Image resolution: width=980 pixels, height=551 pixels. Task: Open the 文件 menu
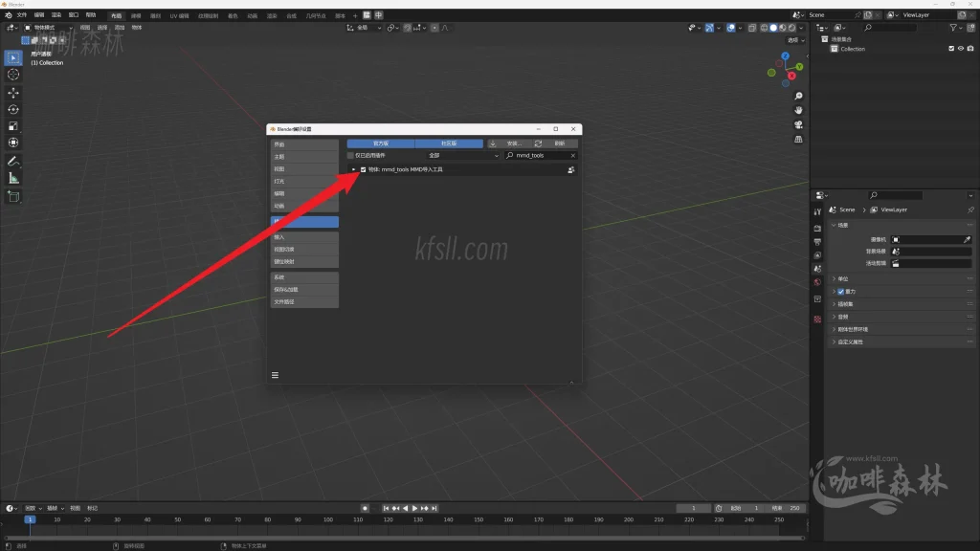(x=21, y=15)
